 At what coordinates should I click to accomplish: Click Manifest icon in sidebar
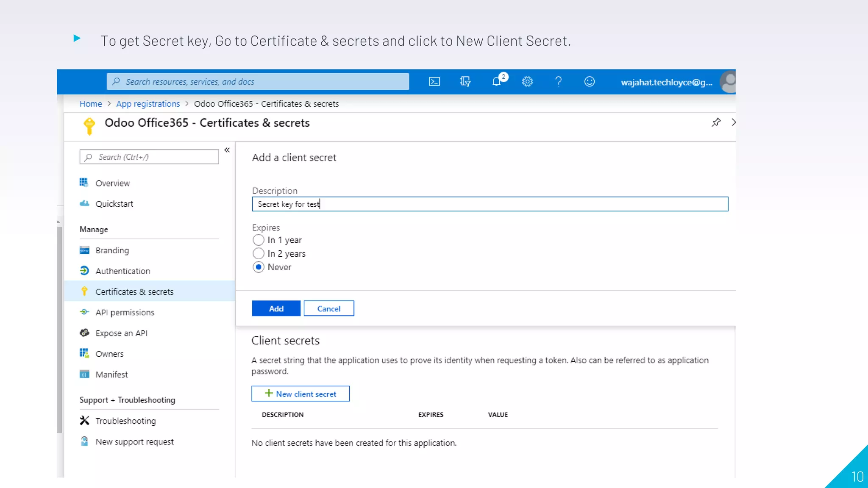coord(84,374)
